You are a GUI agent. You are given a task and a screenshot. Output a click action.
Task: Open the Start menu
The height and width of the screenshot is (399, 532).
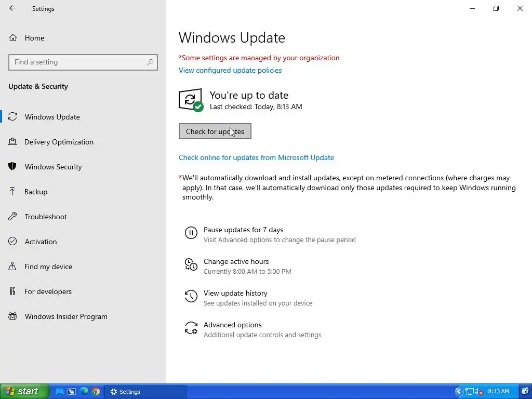(25, 391)
